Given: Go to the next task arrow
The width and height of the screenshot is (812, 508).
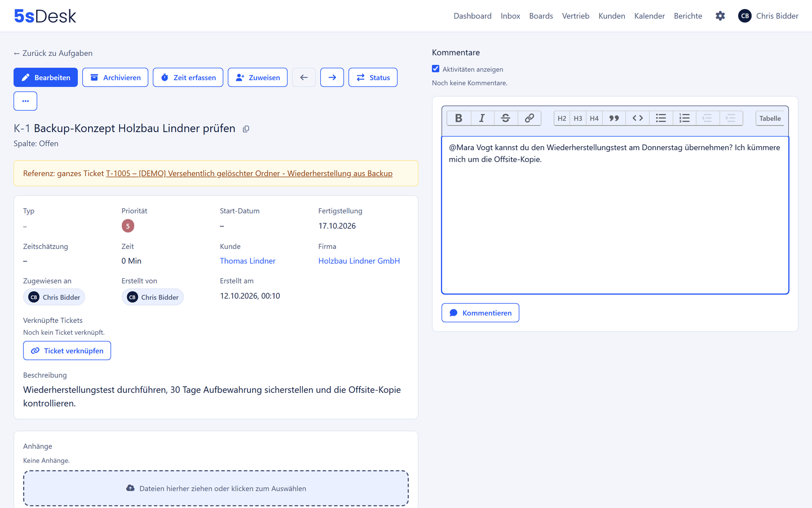Looking at the screenshot, I should (332, 77).
